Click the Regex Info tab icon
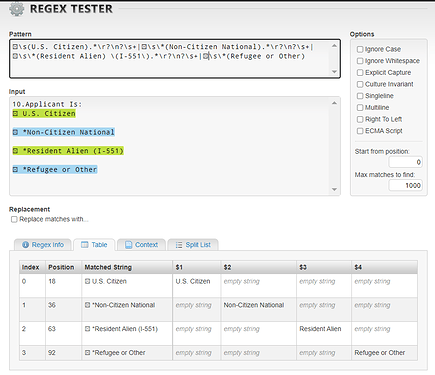Screen dimensions: 435x375 tap(25, 245)
